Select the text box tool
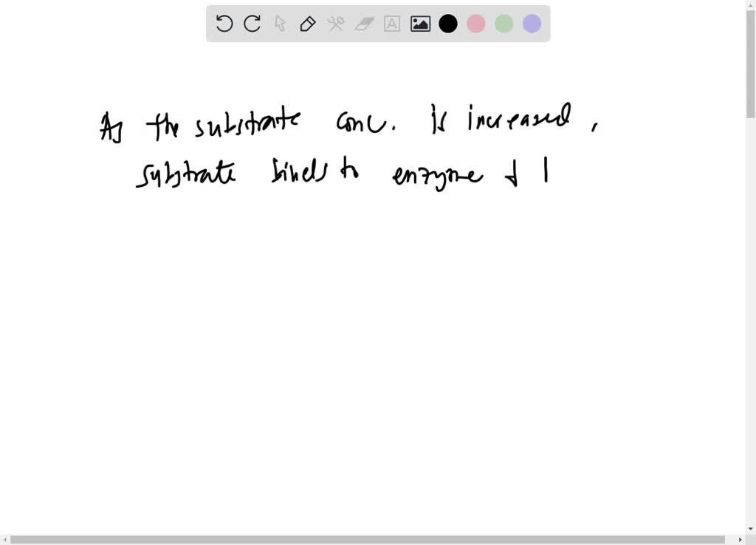The width and height of the screenshot is (756, 545). [392, 24]
